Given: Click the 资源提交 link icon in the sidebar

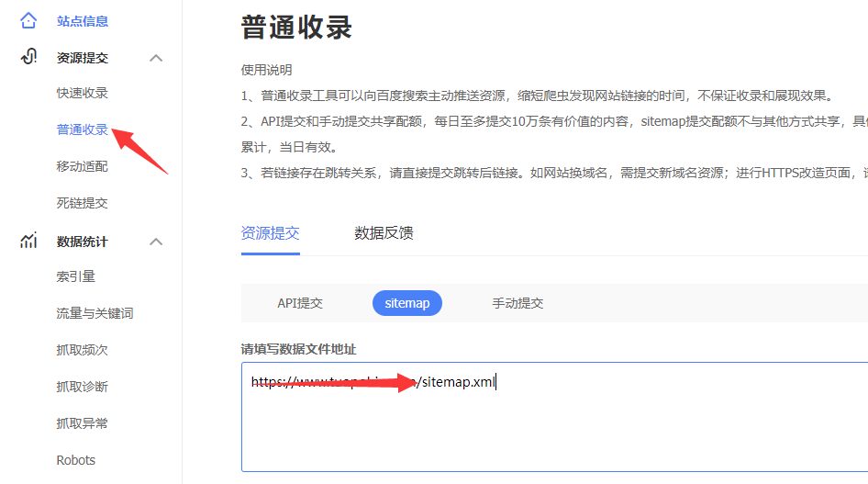Looking at the screenshot, I should (x=28, y=57).
